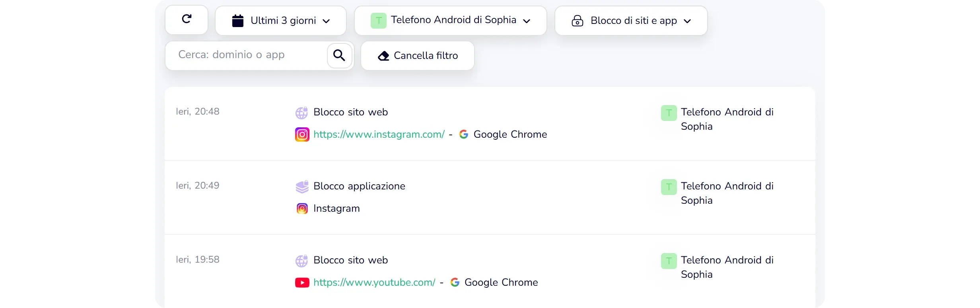Click Google icon in 19:58 row
The height and width of the screenshot is (308, 980).
pos(455,283)
